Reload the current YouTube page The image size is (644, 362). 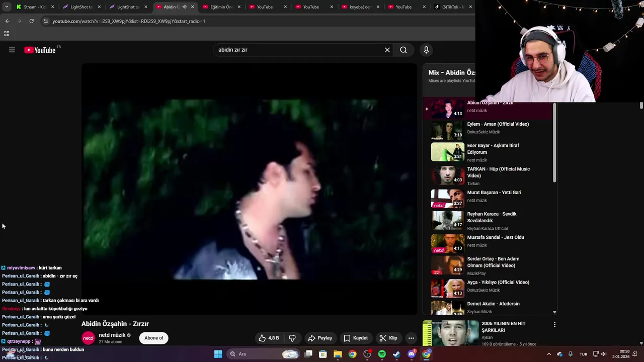click(31, 21)
